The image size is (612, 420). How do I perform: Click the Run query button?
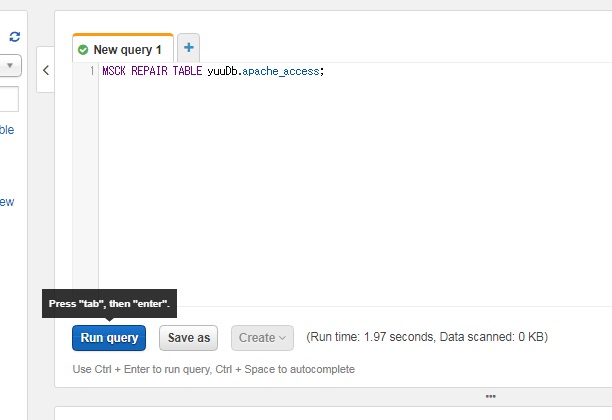pos(109,338)
